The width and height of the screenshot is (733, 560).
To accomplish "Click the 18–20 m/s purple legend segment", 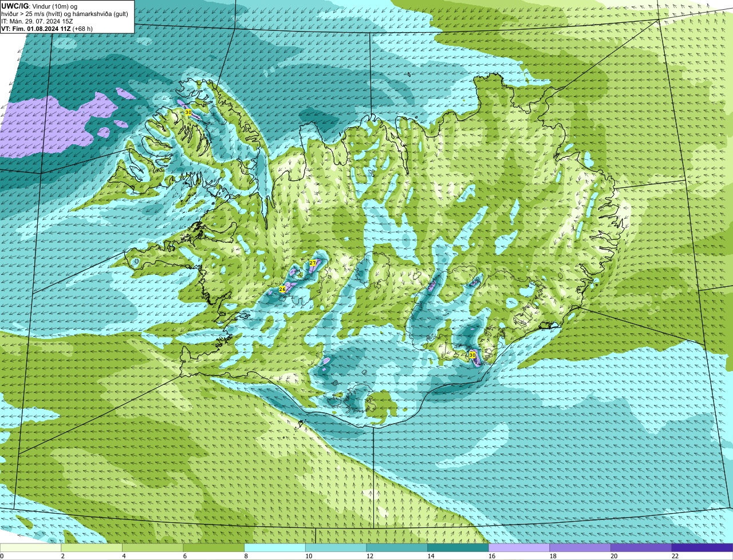I will pos(580,547).
